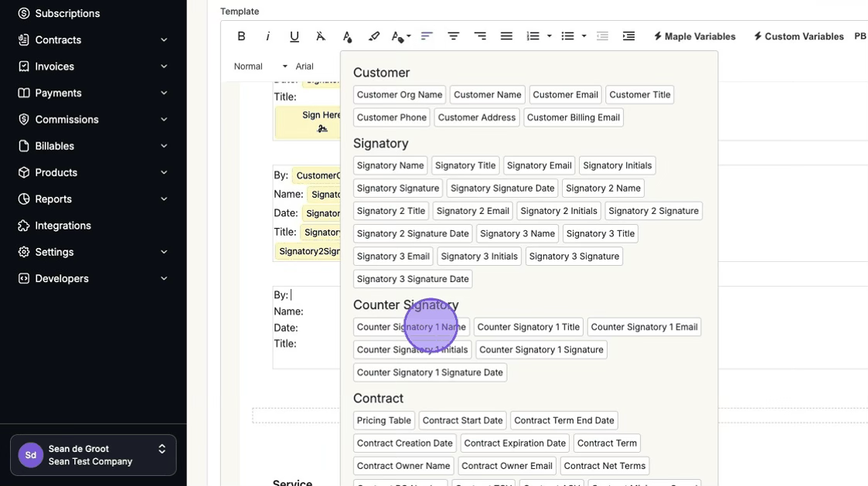The image size is (868, 486).
Task: Insert the Pricing Table variable
Action: pos(383,420)
